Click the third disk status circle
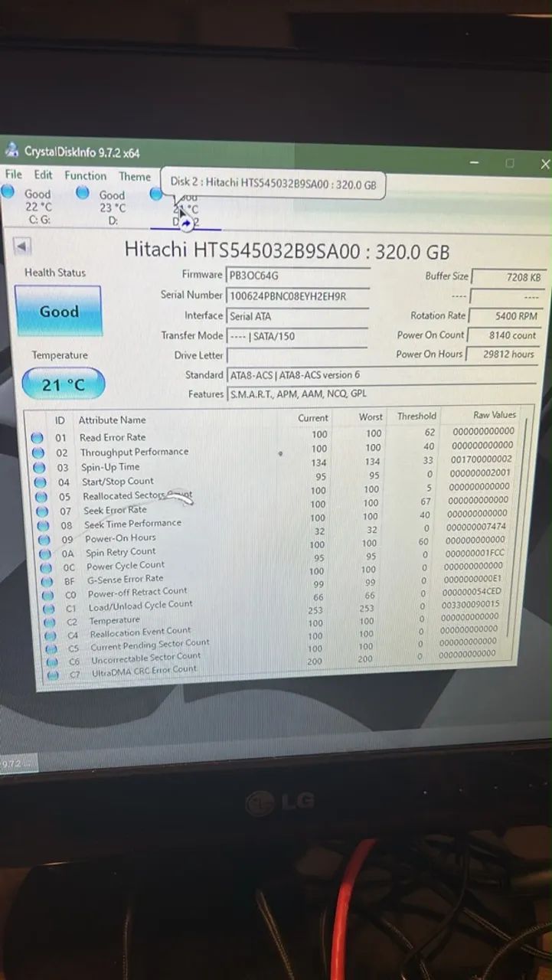The image size is (552, 980). coord(156,194)
